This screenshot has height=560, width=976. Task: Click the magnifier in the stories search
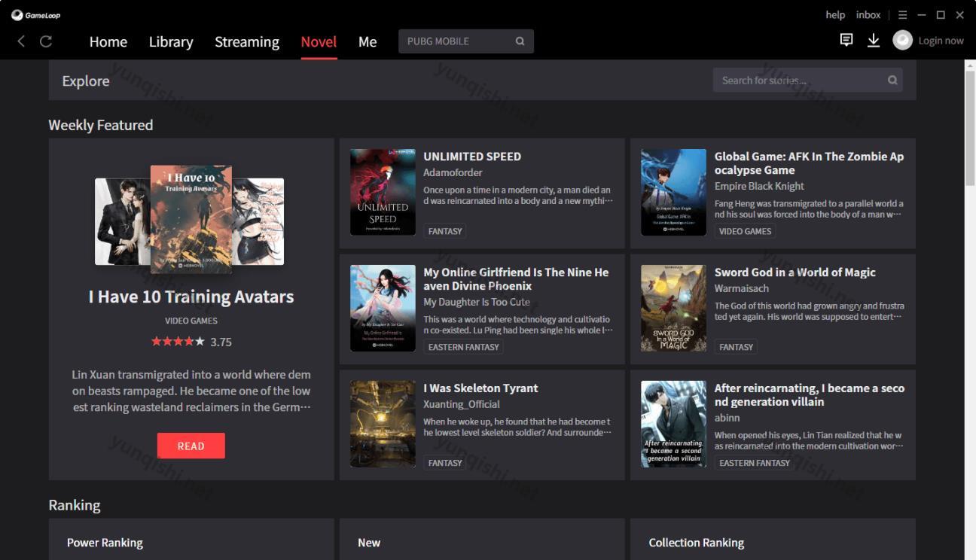click(892, 80)
